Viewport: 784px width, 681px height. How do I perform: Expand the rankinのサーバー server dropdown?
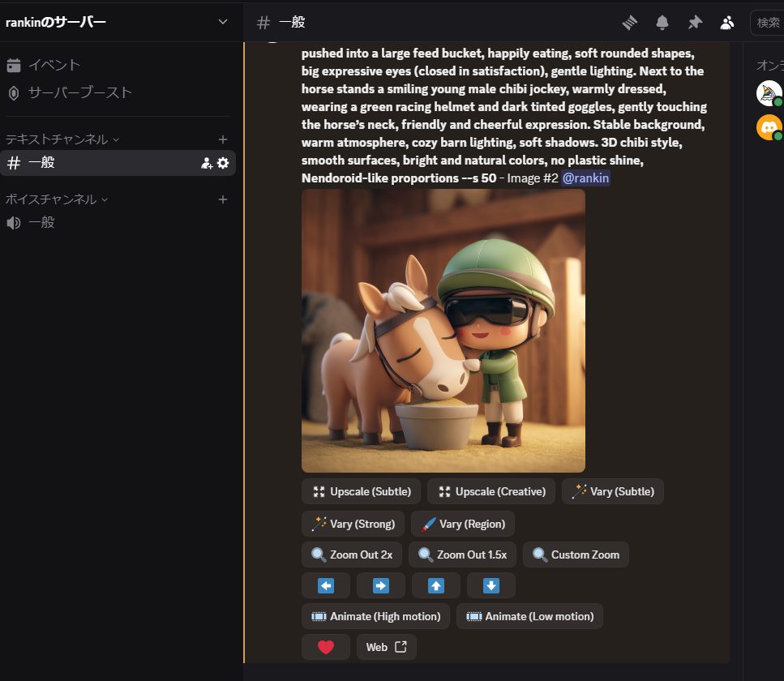[223, 22]
